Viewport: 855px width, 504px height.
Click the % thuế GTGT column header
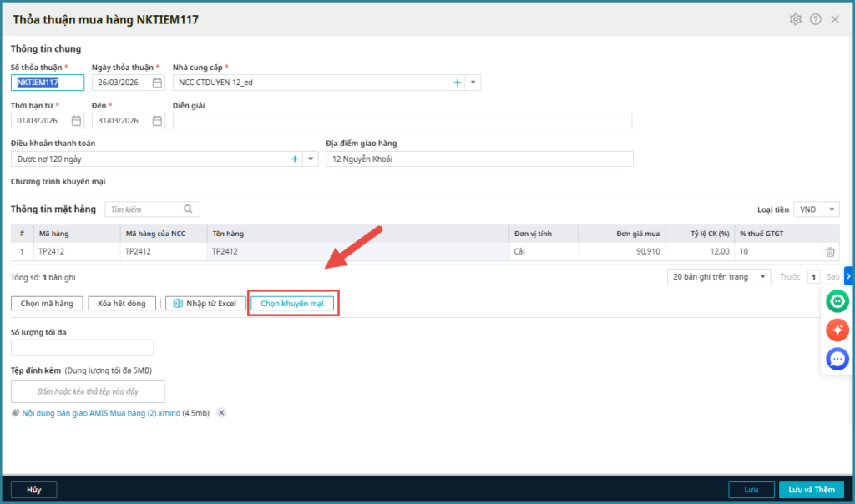coord(778,234)
